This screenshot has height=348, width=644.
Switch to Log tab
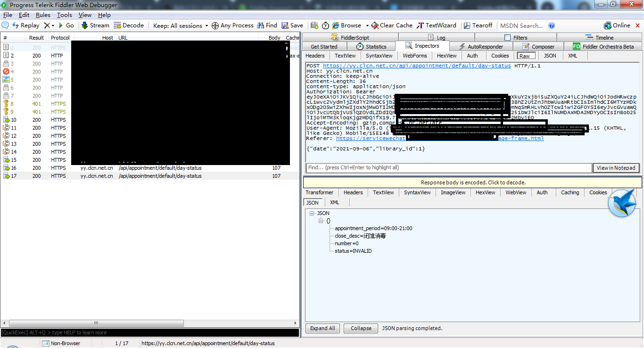coord(437,38)
